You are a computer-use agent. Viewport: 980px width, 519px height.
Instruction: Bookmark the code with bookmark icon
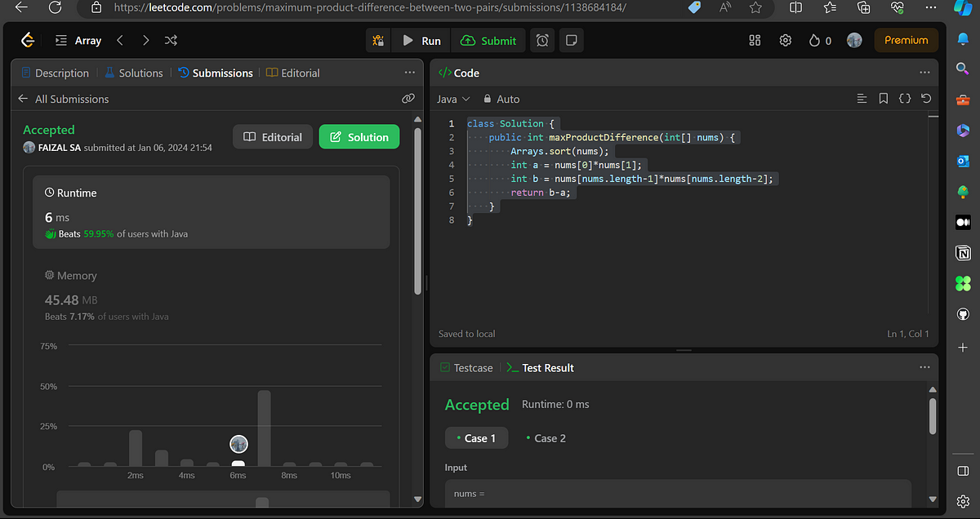point(884,99)
